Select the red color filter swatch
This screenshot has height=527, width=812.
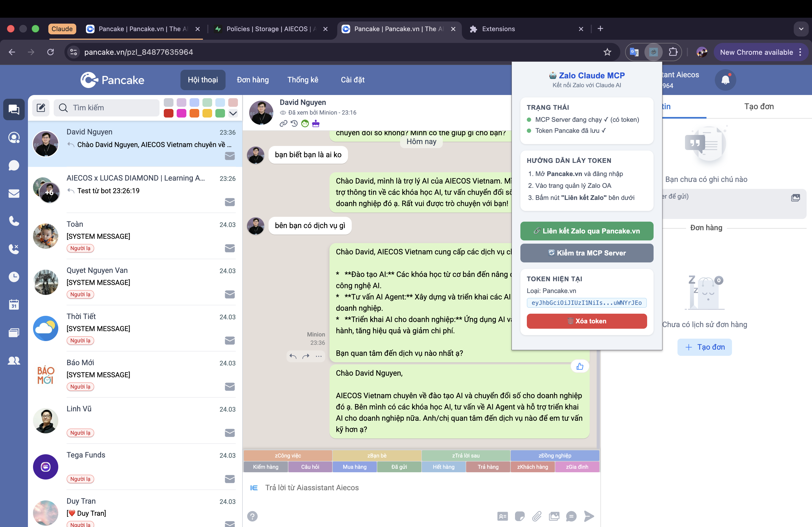point(169,113)
